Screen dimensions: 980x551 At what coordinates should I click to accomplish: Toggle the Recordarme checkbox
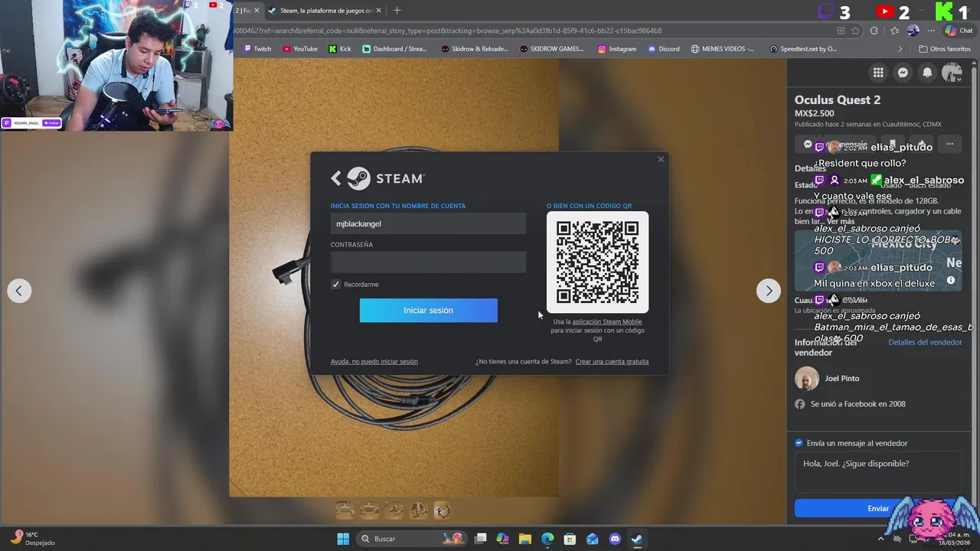pyautogui.click(x=335, y=285)
